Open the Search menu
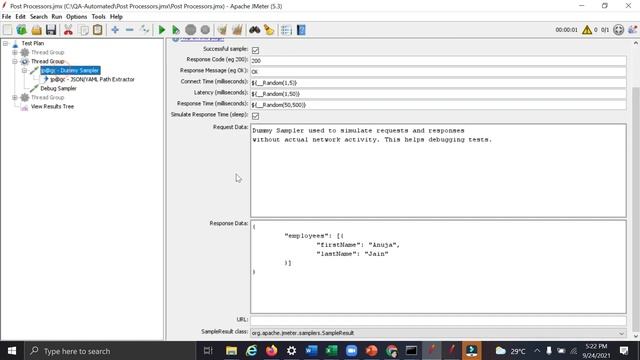640x360 pixels. click(39, 17)
